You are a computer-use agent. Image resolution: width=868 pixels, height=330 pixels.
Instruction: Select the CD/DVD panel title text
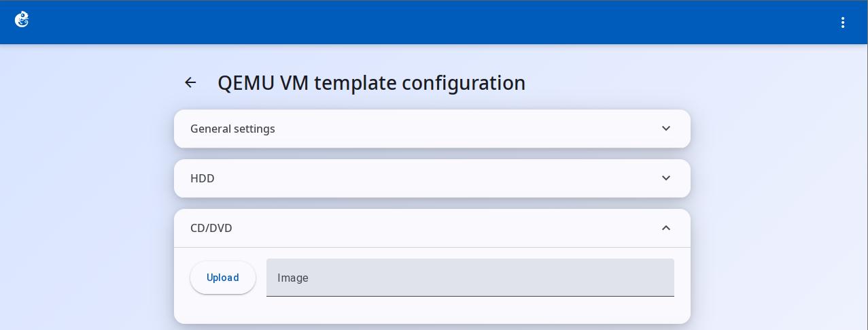(211, 228)
